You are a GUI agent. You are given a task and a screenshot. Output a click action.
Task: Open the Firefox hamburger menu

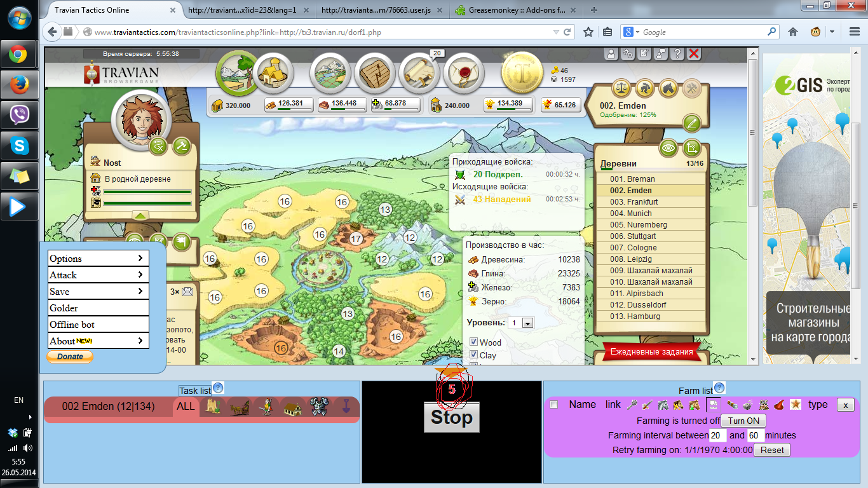click(x=855, y=32)
